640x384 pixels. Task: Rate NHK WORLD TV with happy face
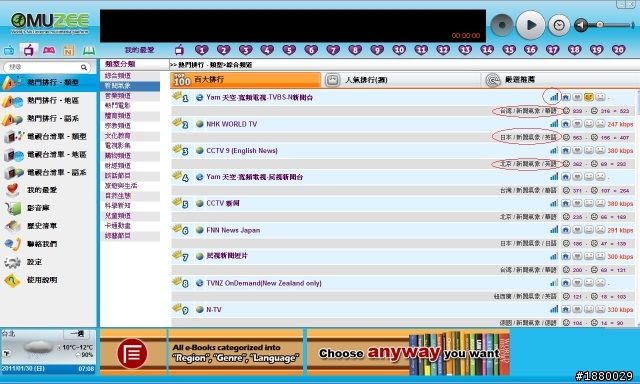(x=589, y=124)
